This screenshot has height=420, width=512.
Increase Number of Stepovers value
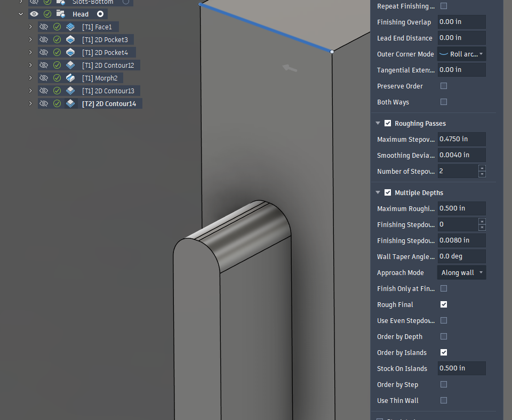coord(482,168)
